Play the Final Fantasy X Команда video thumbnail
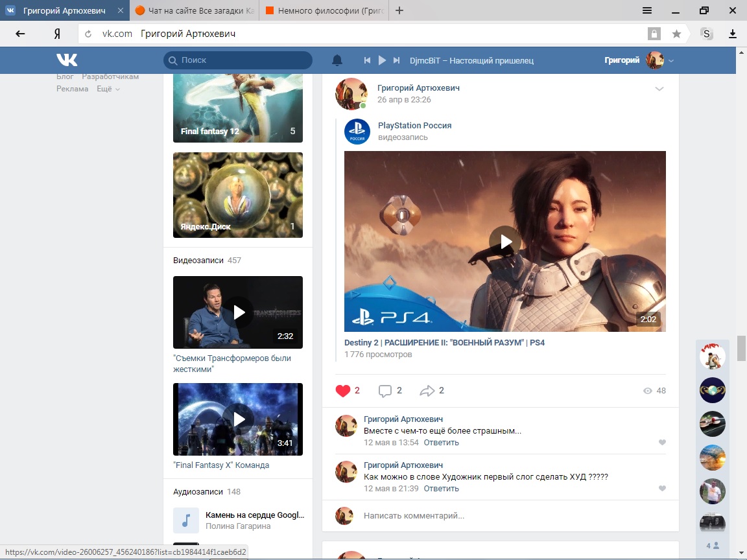This screenshot has height=560, width=747. coord(238,419)
